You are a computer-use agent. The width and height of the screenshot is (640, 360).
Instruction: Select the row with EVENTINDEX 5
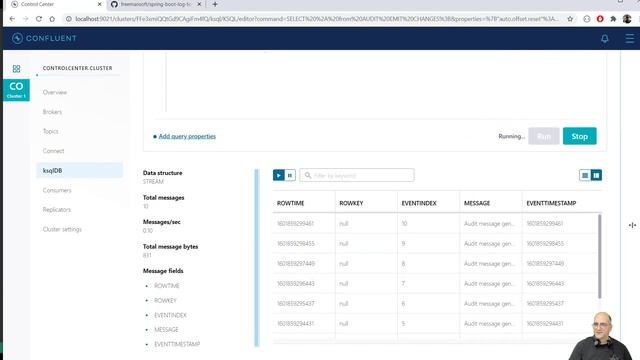point(435,324)
